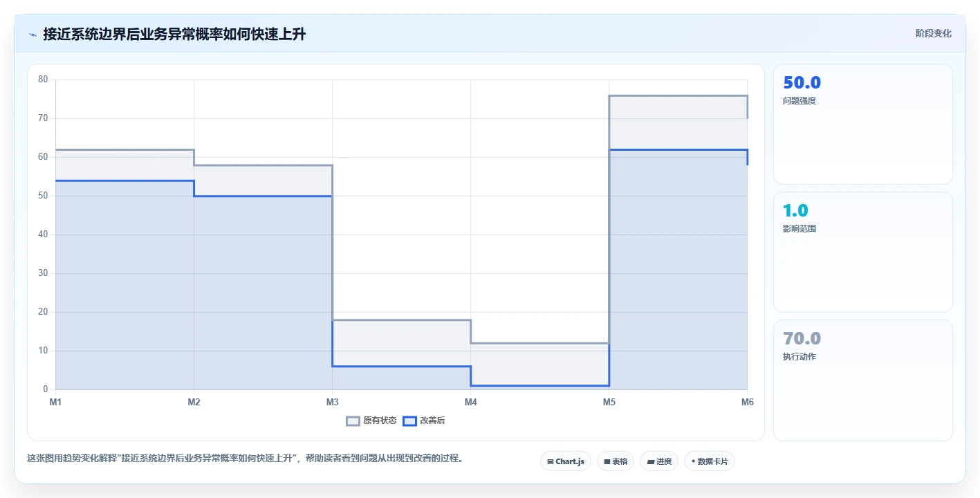Click the lightning icon beside the chart title
This screenshot has width=980, height=498.
coord(33,35)
